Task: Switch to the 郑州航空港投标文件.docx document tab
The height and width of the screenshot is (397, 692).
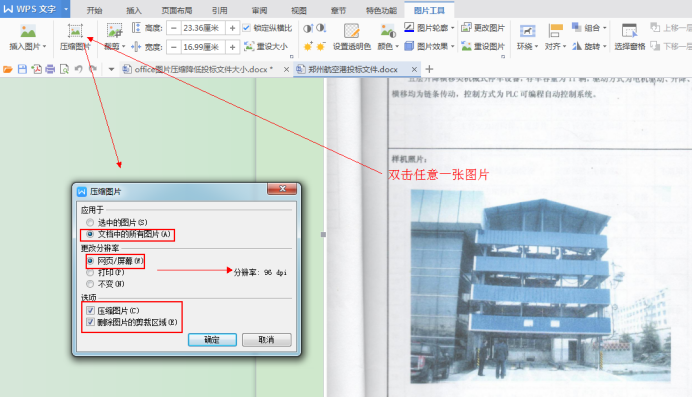Action: pyautogui.click(x=353, y=69)
